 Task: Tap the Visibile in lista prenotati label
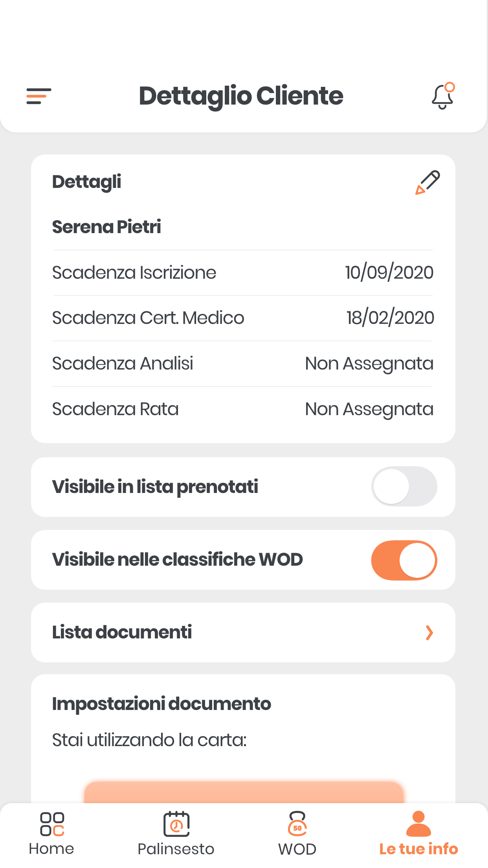[155, 487]
